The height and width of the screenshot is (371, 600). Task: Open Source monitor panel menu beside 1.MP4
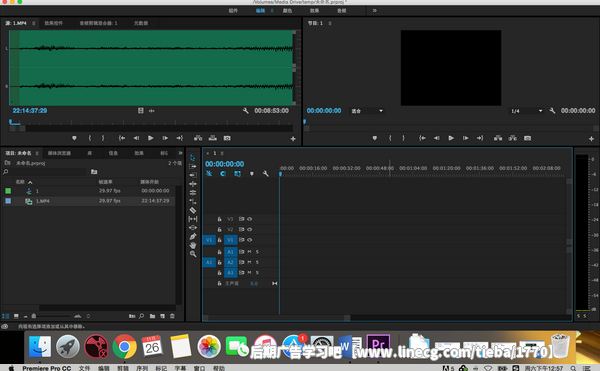click(34, 23)
